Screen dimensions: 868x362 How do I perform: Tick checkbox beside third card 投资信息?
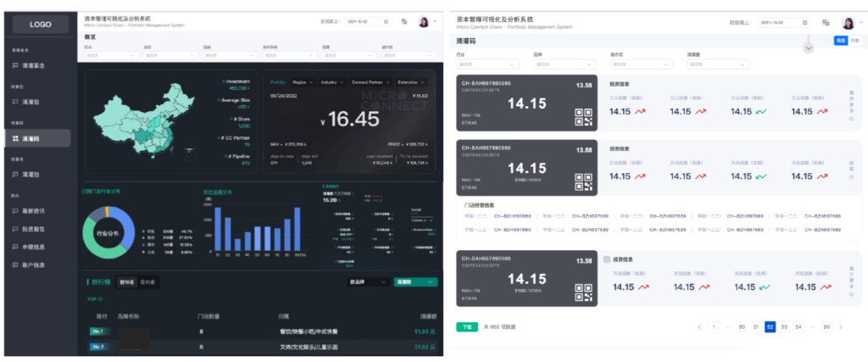click(x=606, y=259)
